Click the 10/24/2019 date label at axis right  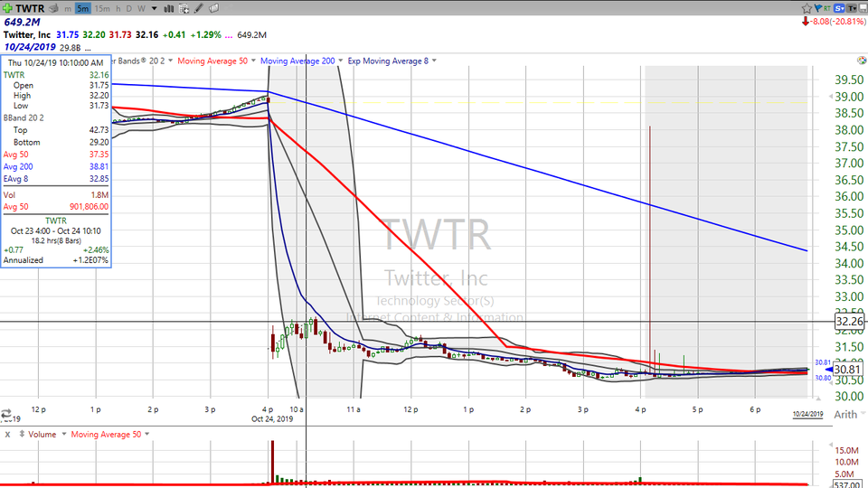click(807, 414)
